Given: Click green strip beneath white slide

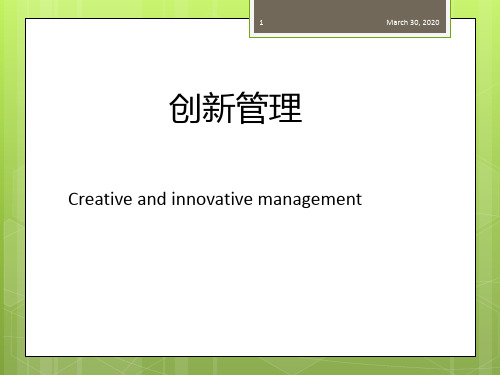Looking at the screenshot, I should [x=250, y=366].
